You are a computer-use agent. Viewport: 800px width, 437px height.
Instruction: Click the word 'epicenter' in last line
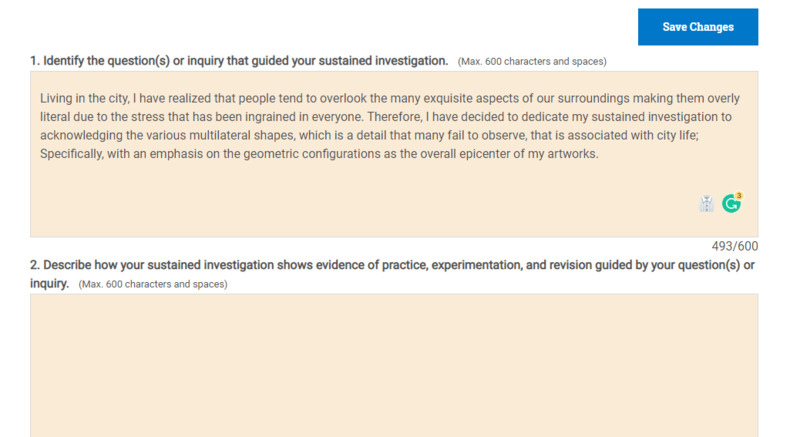(484, 153)
